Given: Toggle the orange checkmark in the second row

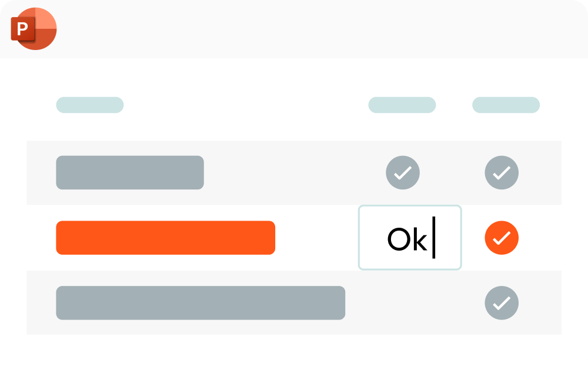Looking at the screenshot, I should [x=502, y=238].
